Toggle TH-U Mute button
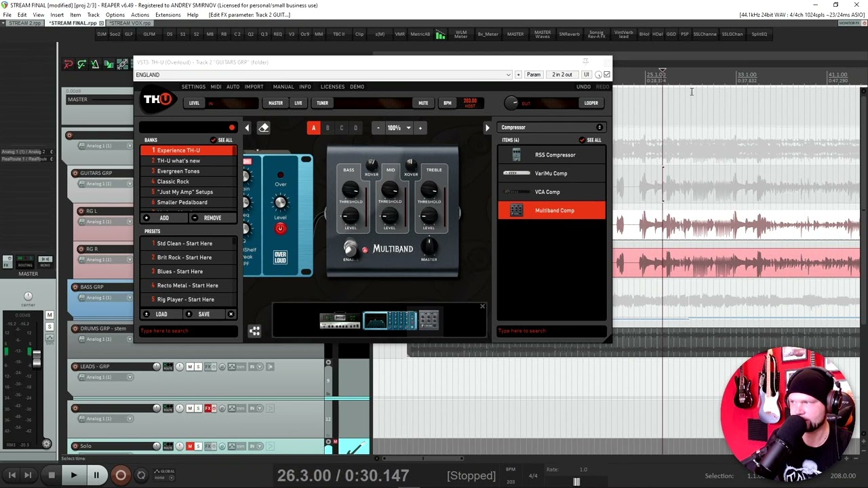Screen dimensions: 868x488 click(x=423, y=103)
